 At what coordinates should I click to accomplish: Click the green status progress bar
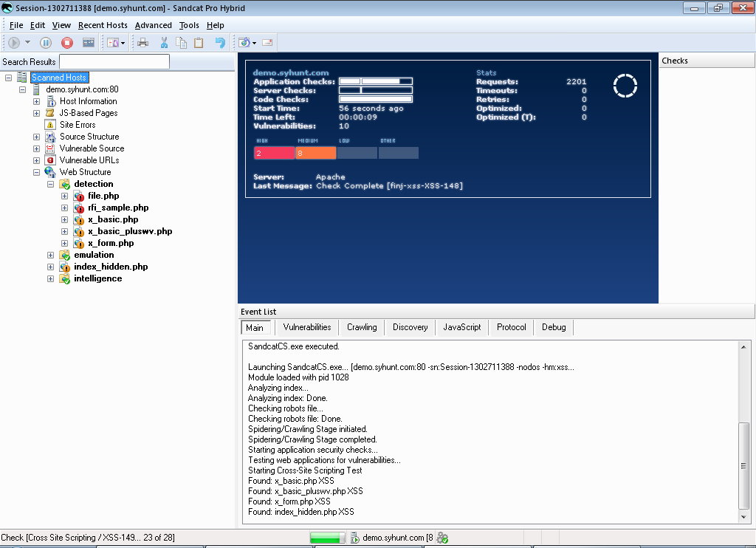[x=327, y=538]
